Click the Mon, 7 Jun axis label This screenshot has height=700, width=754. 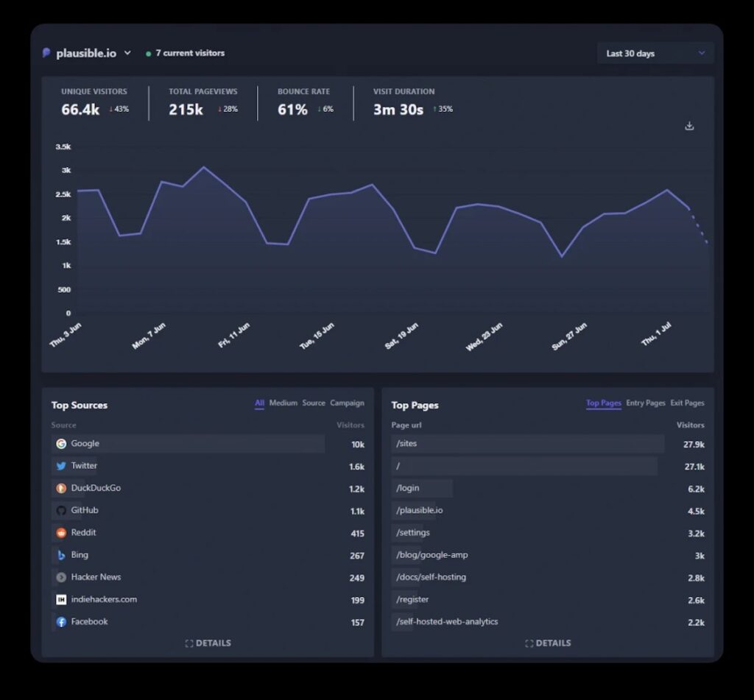click(149, 336)
